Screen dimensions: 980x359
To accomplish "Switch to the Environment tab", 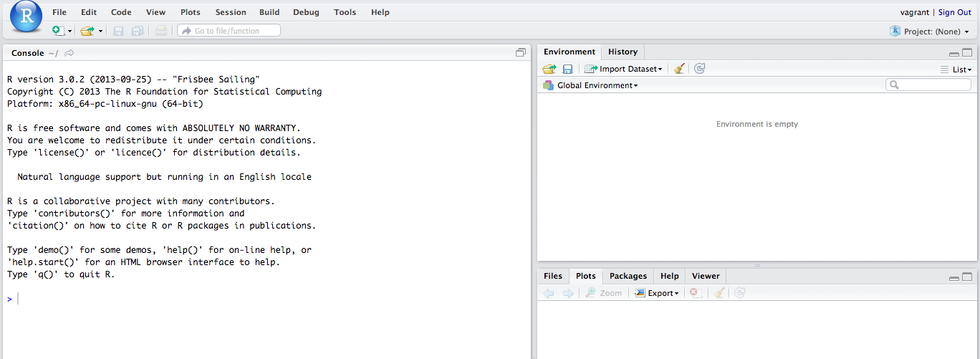I will pos(570,52).
